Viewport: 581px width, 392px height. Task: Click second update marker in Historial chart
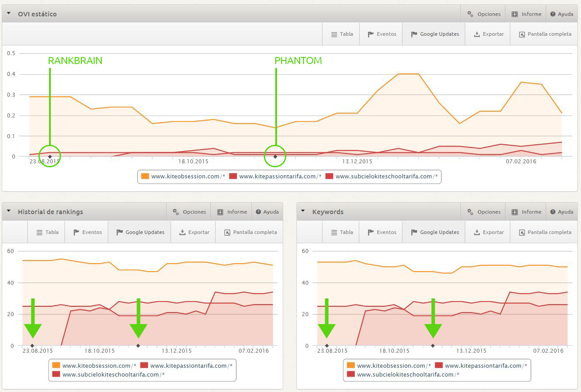click(x=138, y=345)
